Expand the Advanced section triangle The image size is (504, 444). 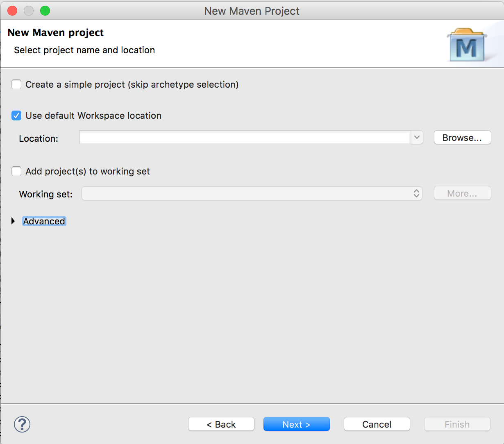(x=13, y=221)
